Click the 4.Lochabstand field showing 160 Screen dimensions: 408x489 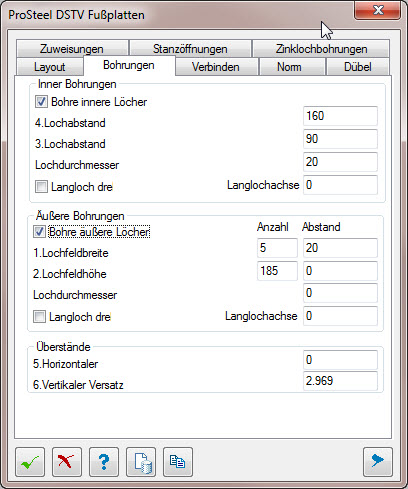click(x=340, y=116)
